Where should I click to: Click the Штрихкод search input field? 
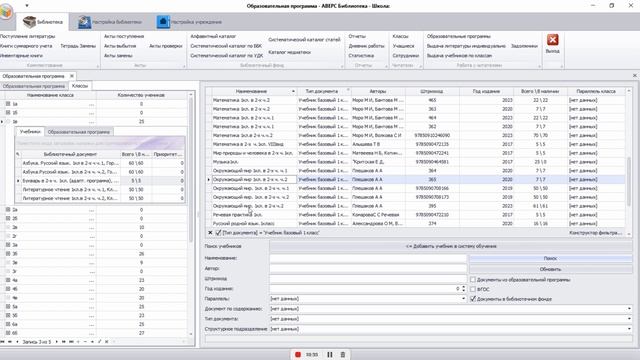[368, 279]
